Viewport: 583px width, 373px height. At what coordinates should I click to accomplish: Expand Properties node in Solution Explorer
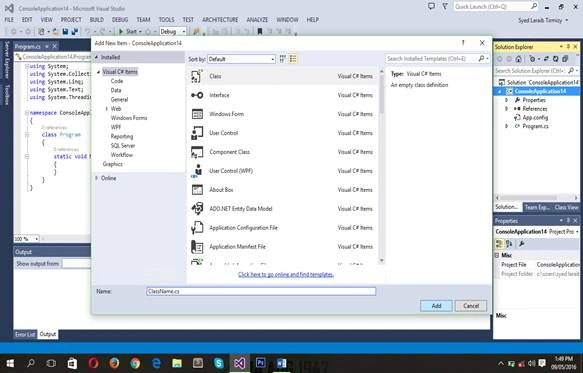pyautogui.click(x=506, y=100)
